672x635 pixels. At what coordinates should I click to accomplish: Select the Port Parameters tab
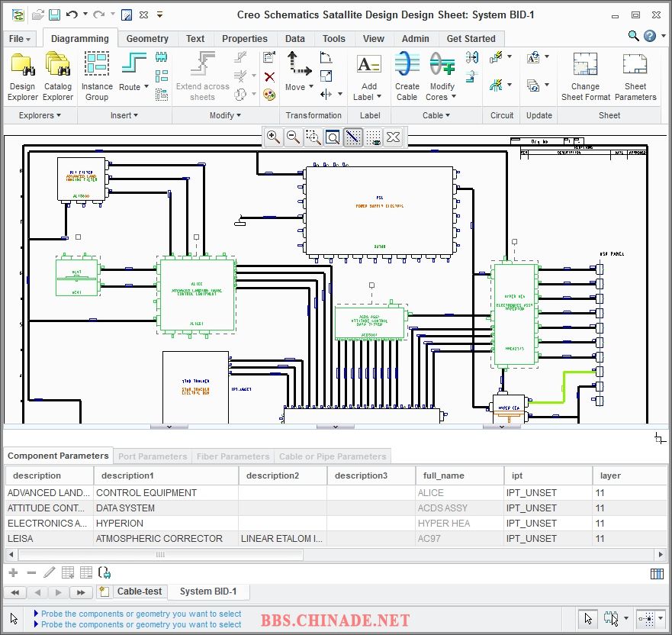pos(153,456)
